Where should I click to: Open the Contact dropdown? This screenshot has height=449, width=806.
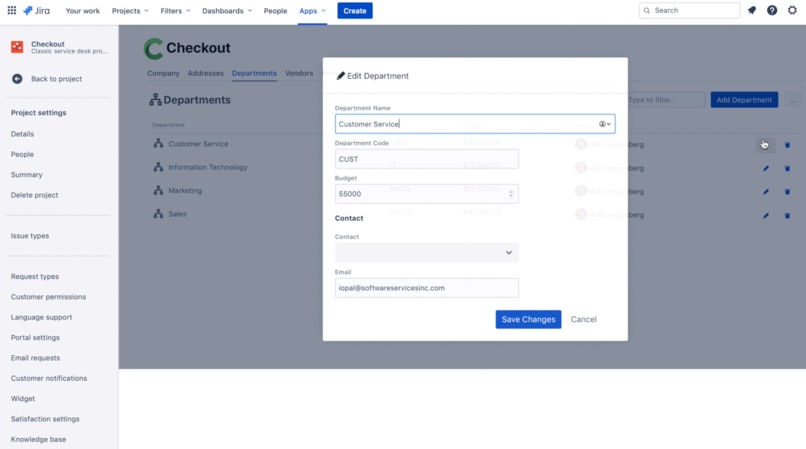(427, 253)
